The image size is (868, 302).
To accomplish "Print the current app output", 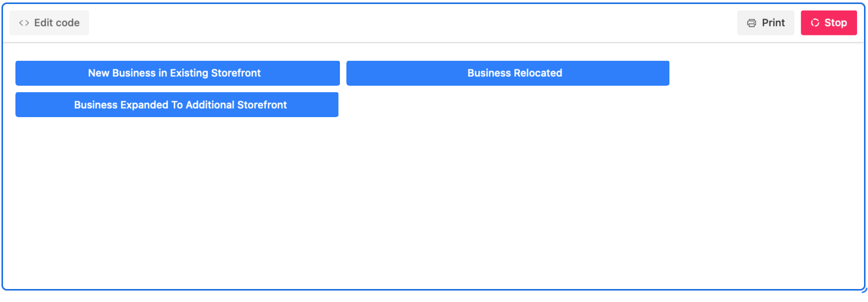I will coord(765,23).
